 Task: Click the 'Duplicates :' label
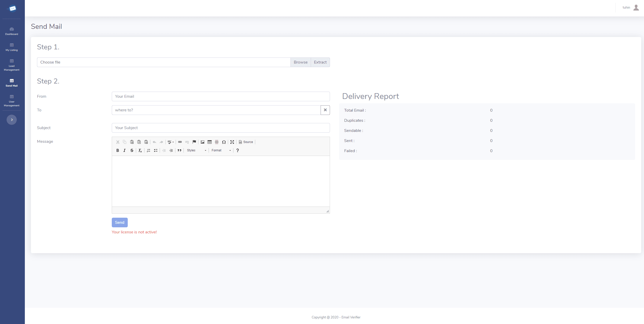click(x=355, y=120)
